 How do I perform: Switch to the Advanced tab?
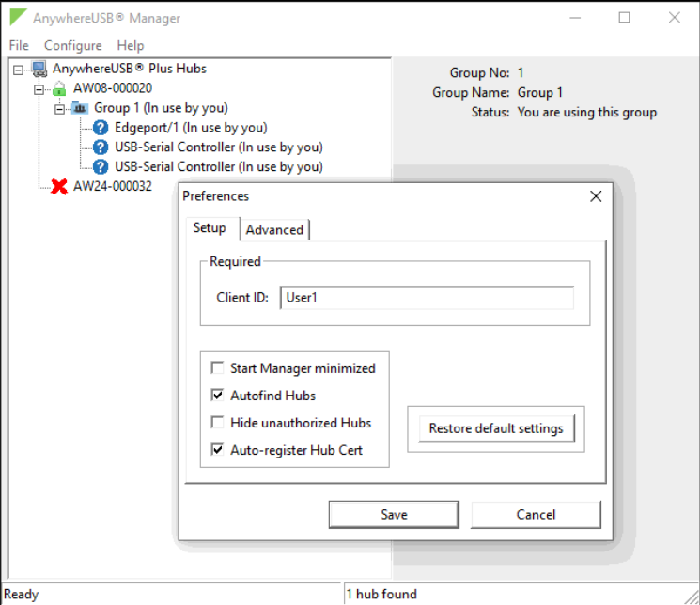[274, 230]
